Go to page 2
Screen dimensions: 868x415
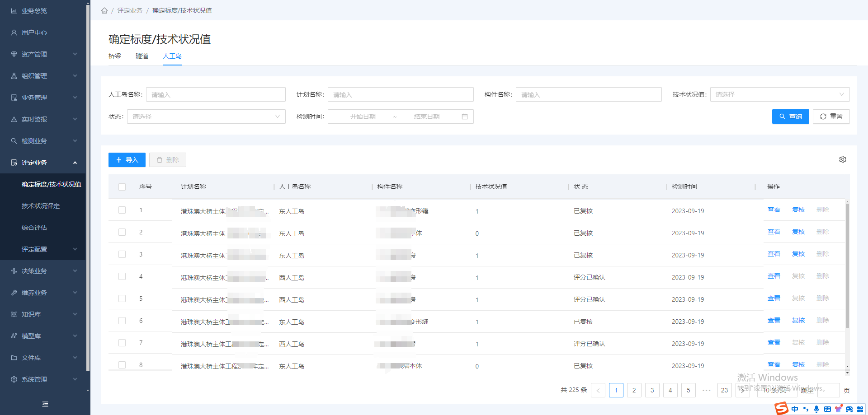(x=634, y=390)
